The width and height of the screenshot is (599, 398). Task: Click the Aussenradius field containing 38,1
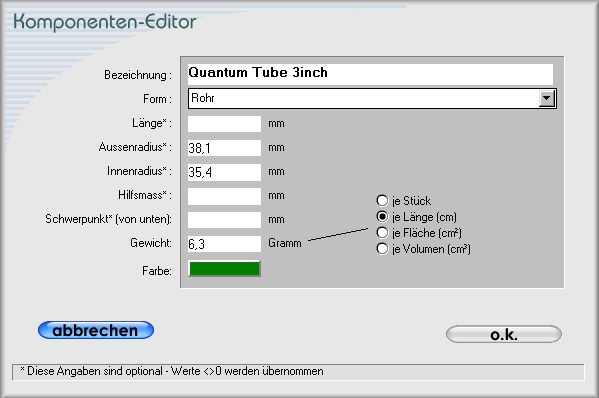coord(224,148)
